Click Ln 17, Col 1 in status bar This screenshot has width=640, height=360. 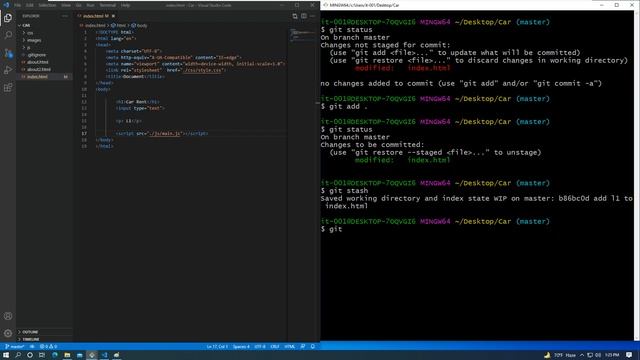[217, 347]
